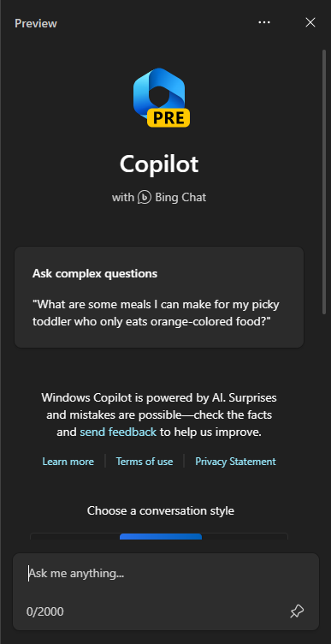Close the Copilot preview pane
The width and height of the screenshot is (331, 644).
[x=310, y=22]
